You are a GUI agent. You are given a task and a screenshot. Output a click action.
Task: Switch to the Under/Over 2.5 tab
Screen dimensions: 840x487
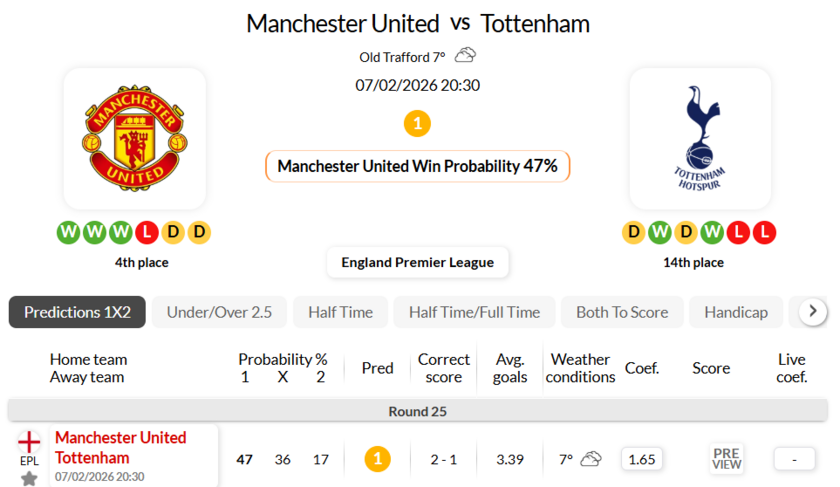(219, 312)
